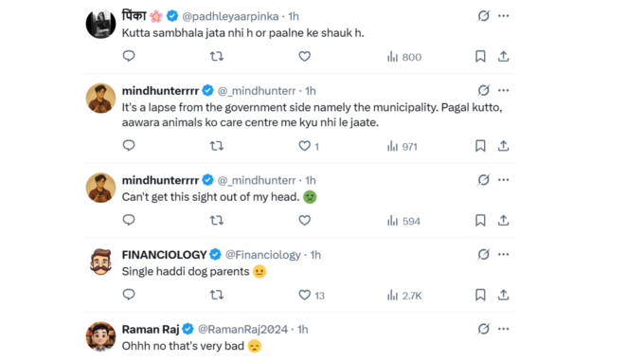Open Raman Raj display name link
This screenshot has height=363, width=644.
pyautogui.click(x=151, y=329)
